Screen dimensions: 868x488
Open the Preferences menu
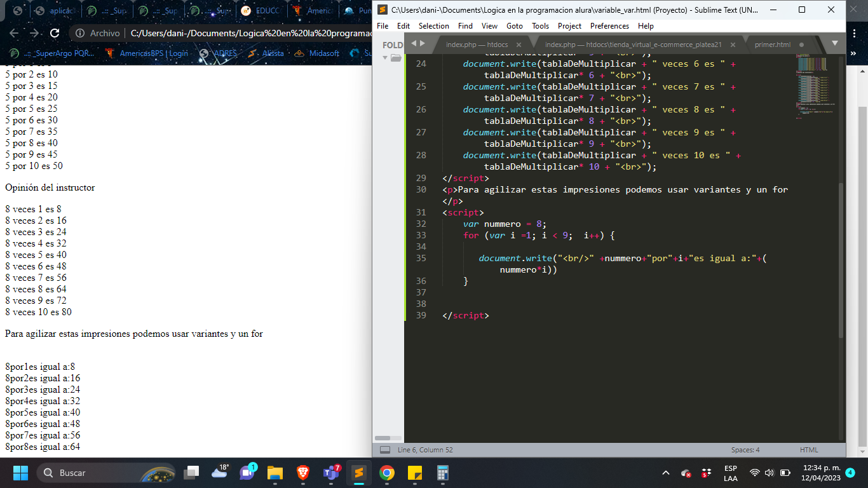(610, 26)
